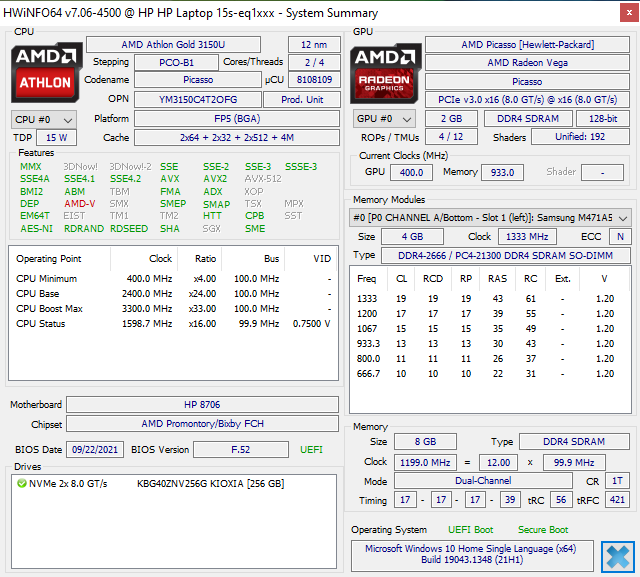Viewport: 640px width, 577px height.
Task: Click the blue X close icon at bottom
Action: tap(618, 557)
